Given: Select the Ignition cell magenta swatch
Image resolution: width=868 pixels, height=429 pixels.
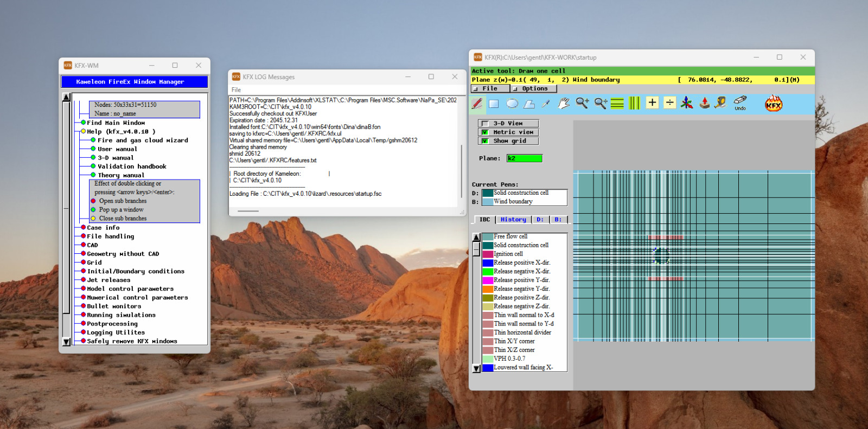Looking at the screenshot, I should (488, 254).
